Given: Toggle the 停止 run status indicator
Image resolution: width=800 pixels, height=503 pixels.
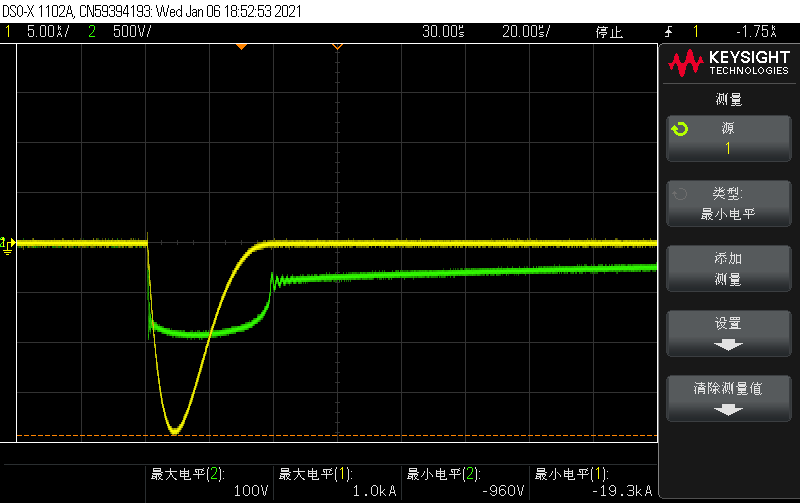Looking at the screenshot, I should pyautogui.click(x=609, y=32).
